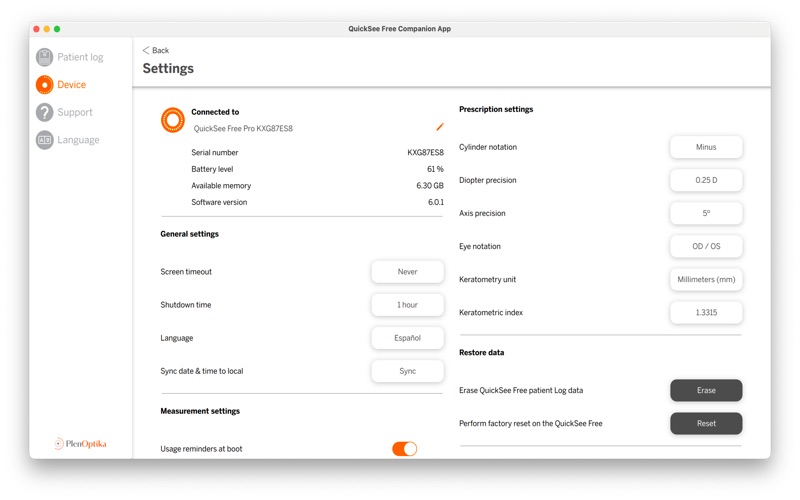This screenshot has width=800, height=500.
Task: Click the Measurement settings heading
Action: point(200,411)
